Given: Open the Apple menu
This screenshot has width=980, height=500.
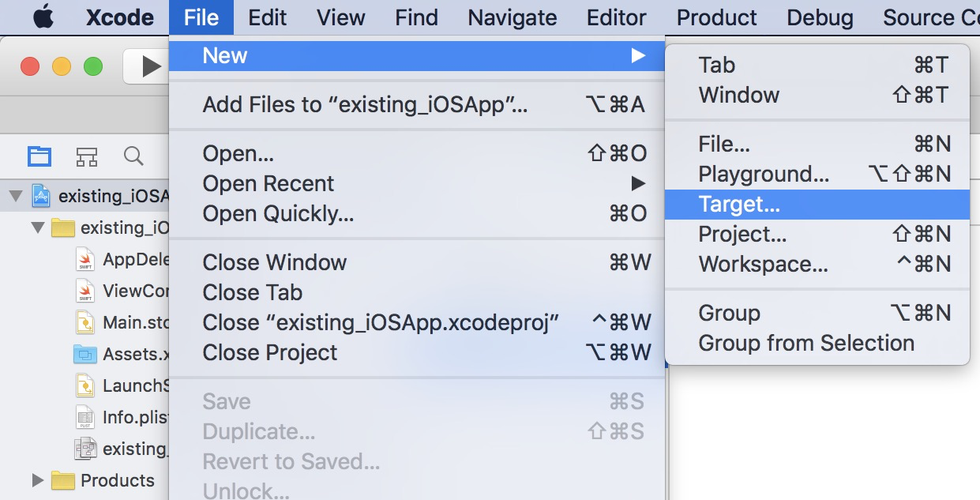Looking at the screenshot, I should tap(43, 17).
